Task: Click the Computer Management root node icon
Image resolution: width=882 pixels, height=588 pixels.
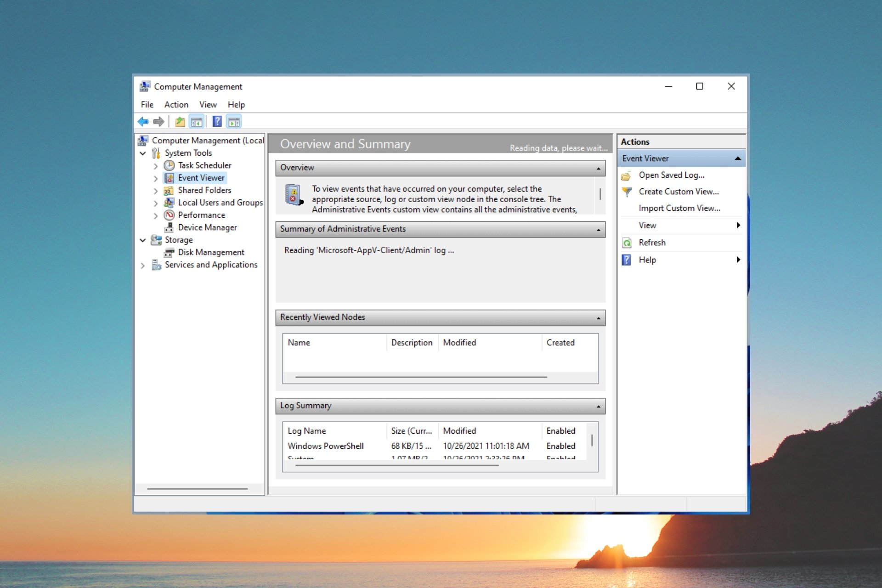Action: 143,140
